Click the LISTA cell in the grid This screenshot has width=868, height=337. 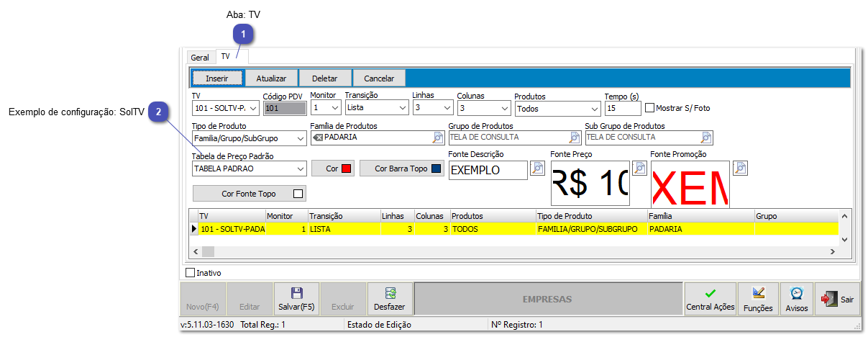[344, 229]
